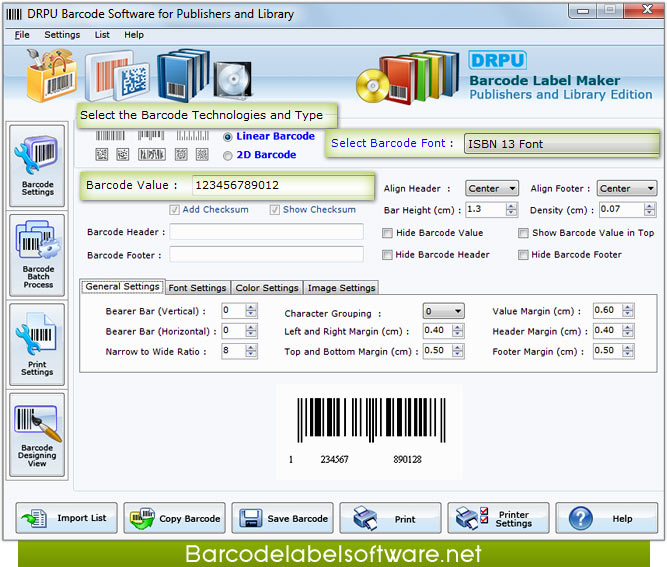Click the first linear barcode sample thumbnail
Viewport: 667px width, 567px height.
tap(110, 136)
